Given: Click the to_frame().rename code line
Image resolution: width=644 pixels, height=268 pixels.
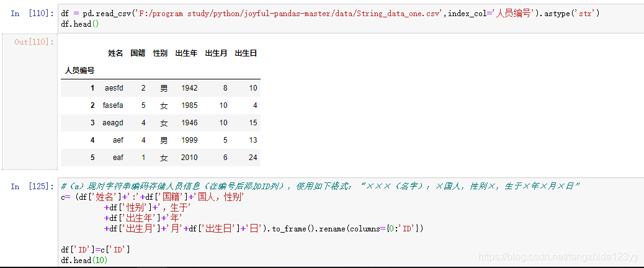Looking at the screenshot, I should [x=264, y=228].
